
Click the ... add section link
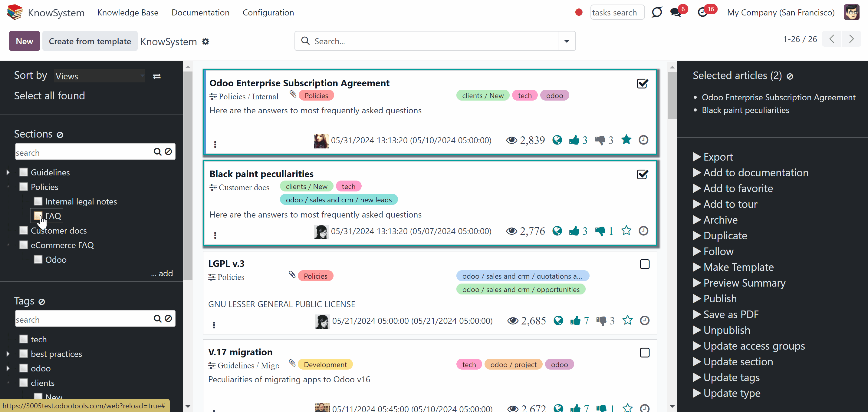[x=162, y=273]
